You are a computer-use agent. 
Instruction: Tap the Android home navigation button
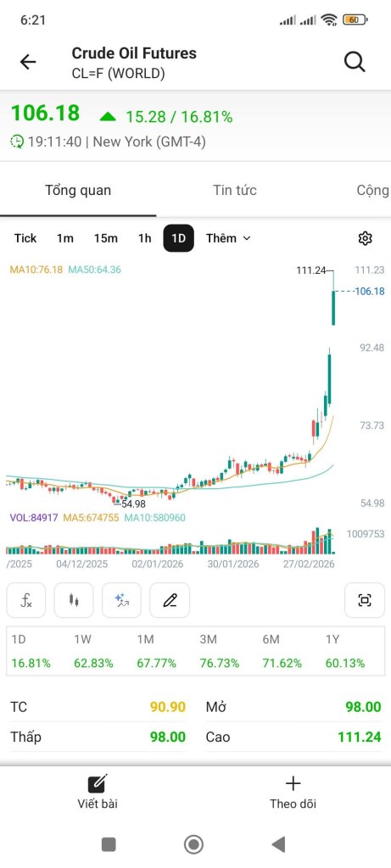(194, 844)
